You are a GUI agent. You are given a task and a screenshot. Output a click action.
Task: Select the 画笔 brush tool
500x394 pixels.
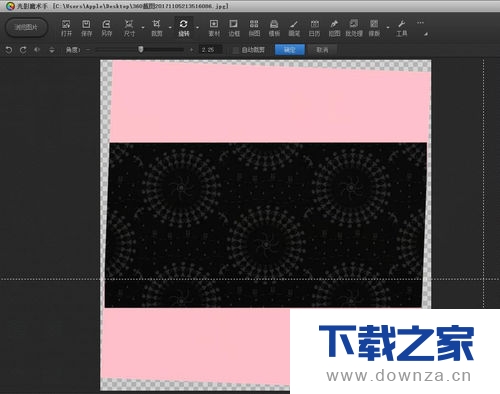click(x=294, y=28)
